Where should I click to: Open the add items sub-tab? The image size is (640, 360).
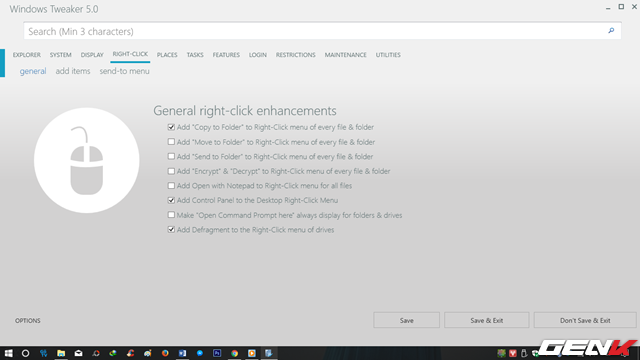(x=73, y=71)
